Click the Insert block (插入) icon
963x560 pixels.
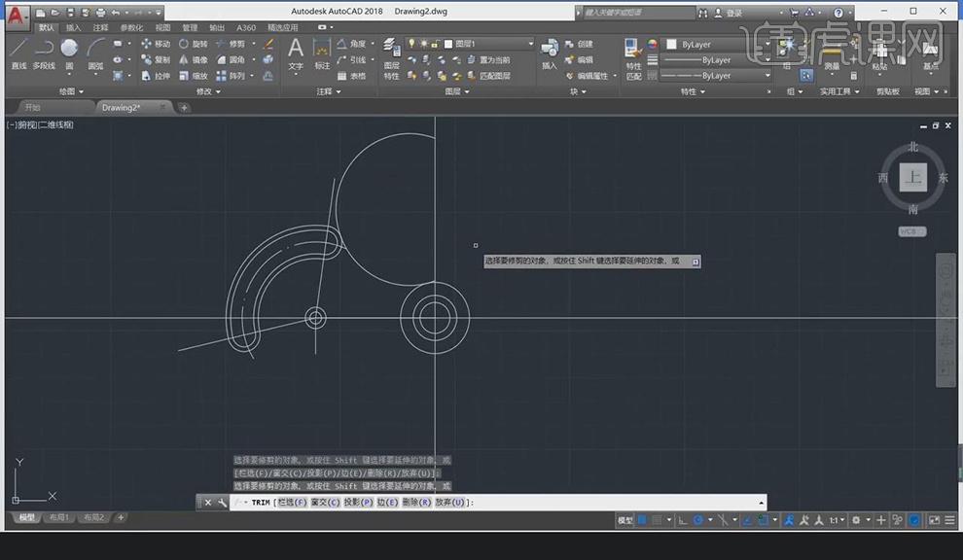click(x=549, y=54)
